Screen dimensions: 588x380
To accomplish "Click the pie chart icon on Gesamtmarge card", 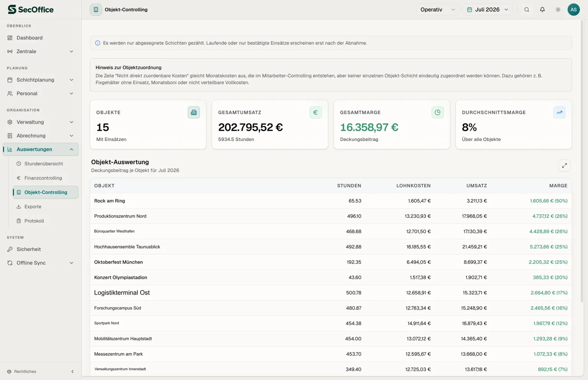I will pos(438,112).
